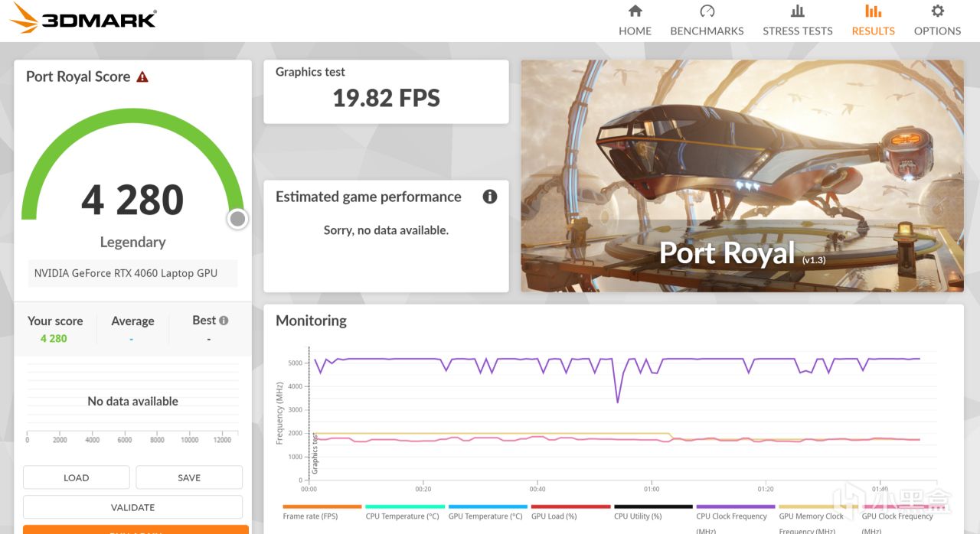Switch to the BENCHMARKS tab
The width and height of the screenshot is (980, 534).
coord(707,21)
